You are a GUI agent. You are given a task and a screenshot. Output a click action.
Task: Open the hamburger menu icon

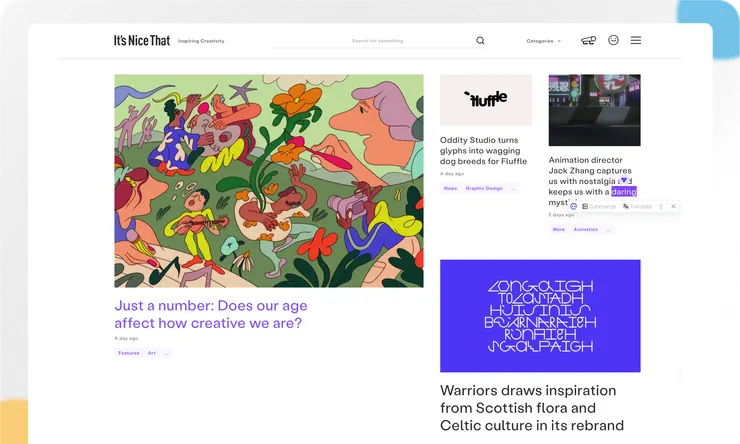click(x=636, y=40)
